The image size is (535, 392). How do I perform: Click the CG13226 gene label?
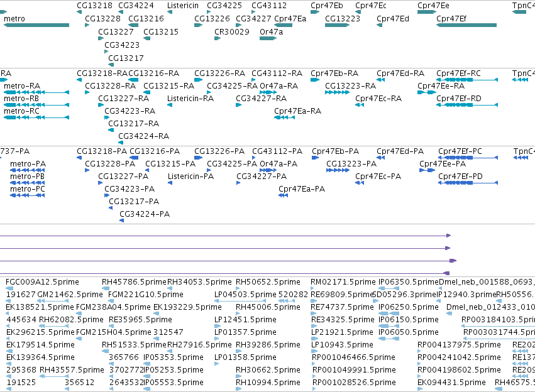pyautogui.click(x=212, y=19)
